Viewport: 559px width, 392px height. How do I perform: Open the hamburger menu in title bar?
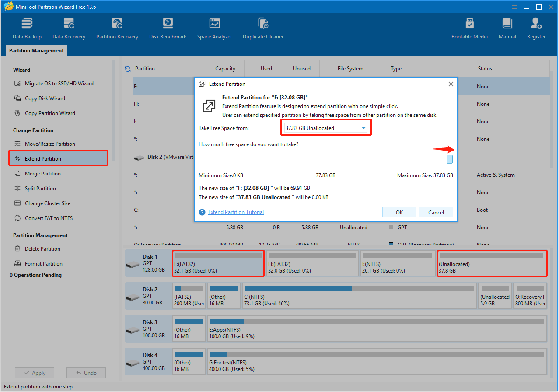coord(514,7)
